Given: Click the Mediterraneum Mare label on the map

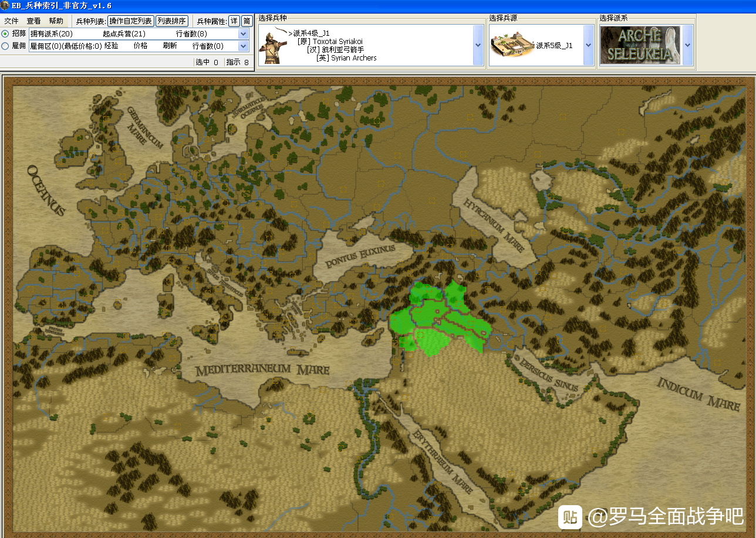Looking at the screenshot, I should pyautogui.click(x=262, y=371).
